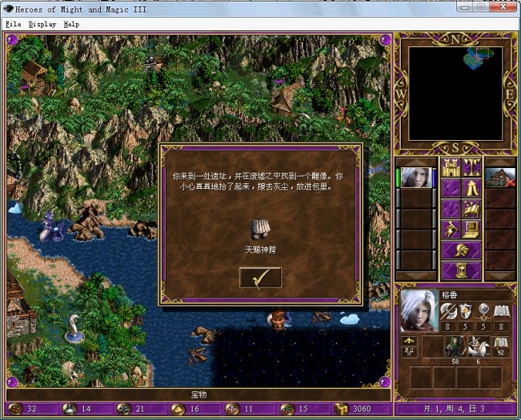The width and height of the screenshot is (521, 420).
Task: Click the wood resource icon showing 32
Action: (x=15, y=409)
